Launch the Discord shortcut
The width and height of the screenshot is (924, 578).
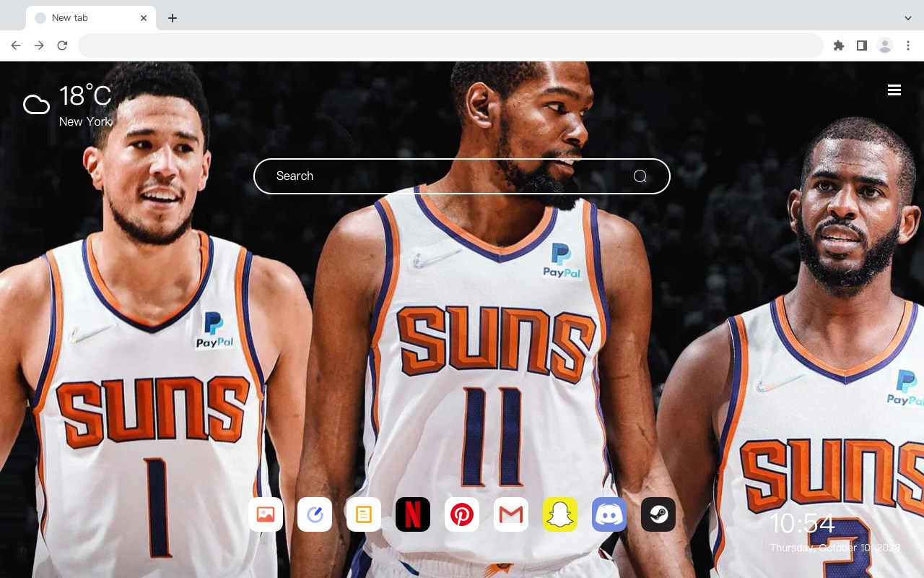609,514
